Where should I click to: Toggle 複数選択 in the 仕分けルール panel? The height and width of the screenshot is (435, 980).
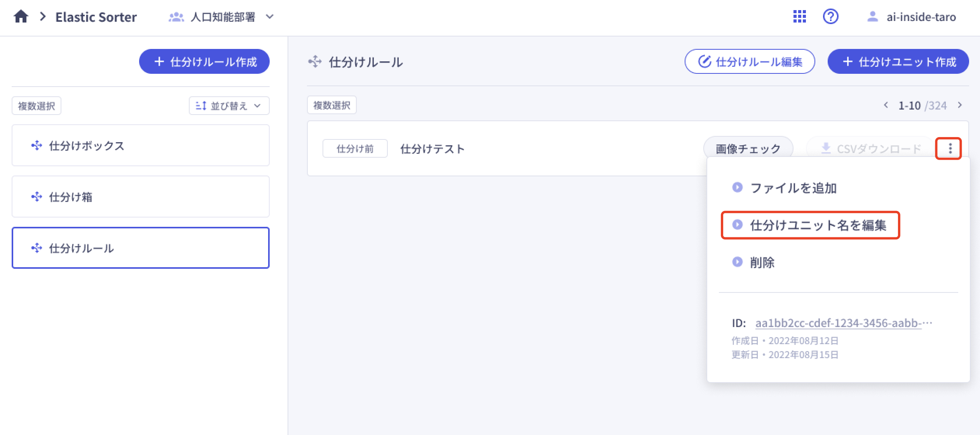(x=331, y=105)
